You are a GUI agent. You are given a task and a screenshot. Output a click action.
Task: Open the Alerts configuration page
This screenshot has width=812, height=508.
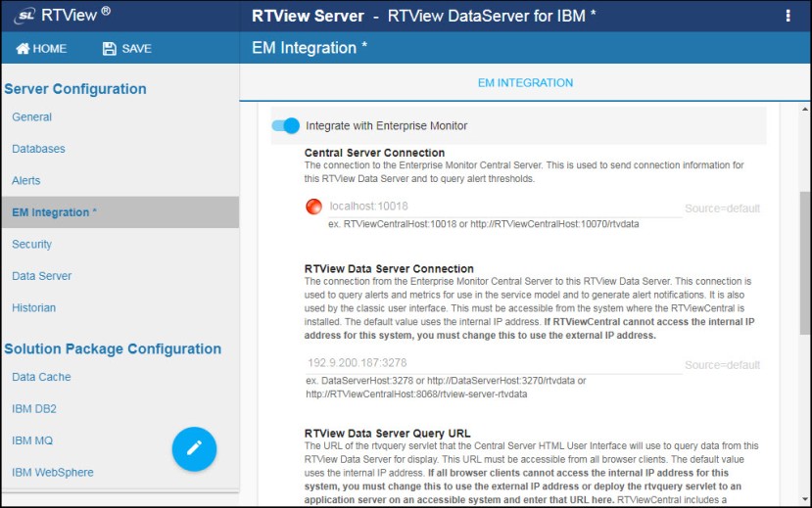point(26,181)
